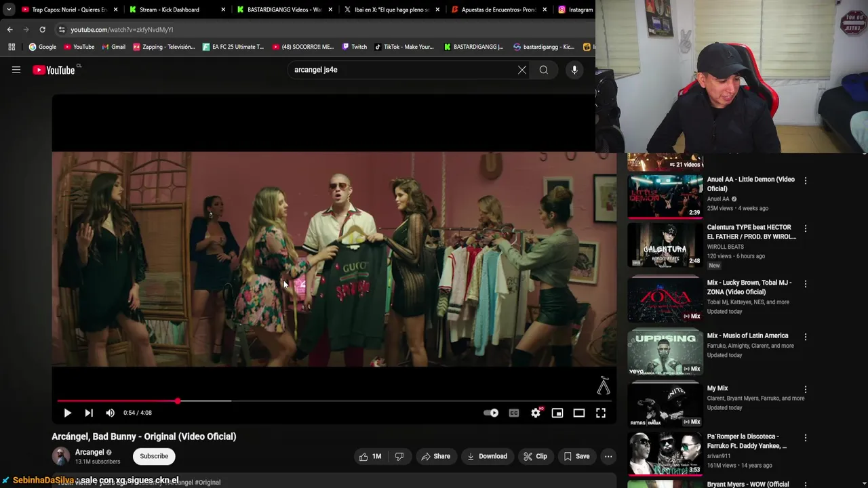The height and width of the screenshot is (488, 868).
Task: Skip to the next video
Action: [x=89, y=413]
